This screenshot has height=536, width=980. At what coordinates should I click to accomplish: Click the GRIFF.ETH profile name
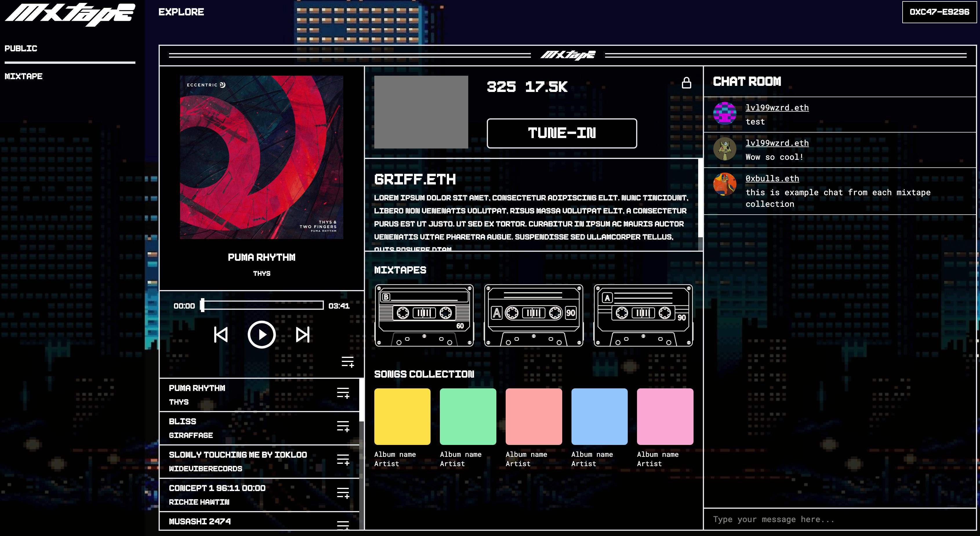pos(415,180)
